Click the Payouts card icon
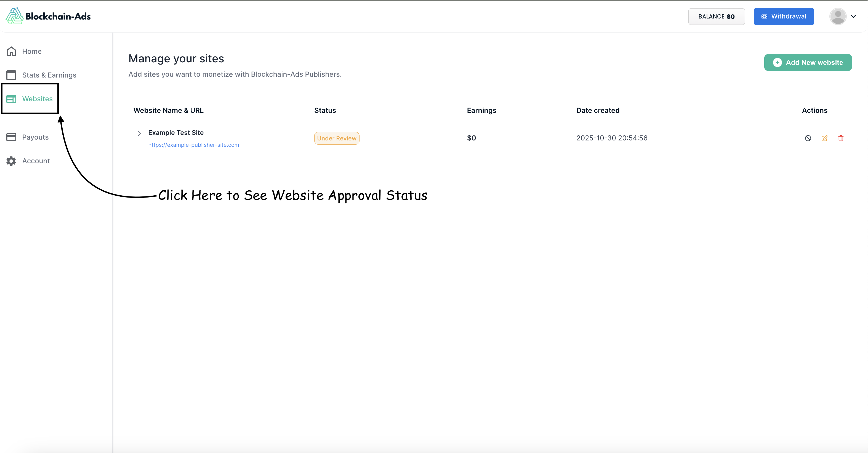Viewport: 868px width, 453px height. coord(12,137)
